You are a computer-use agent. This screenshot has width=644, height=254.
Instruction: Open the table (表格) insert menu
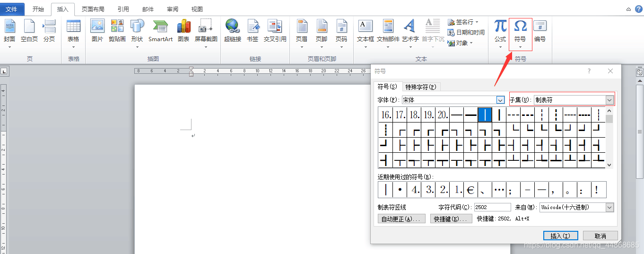click(73, 33)
